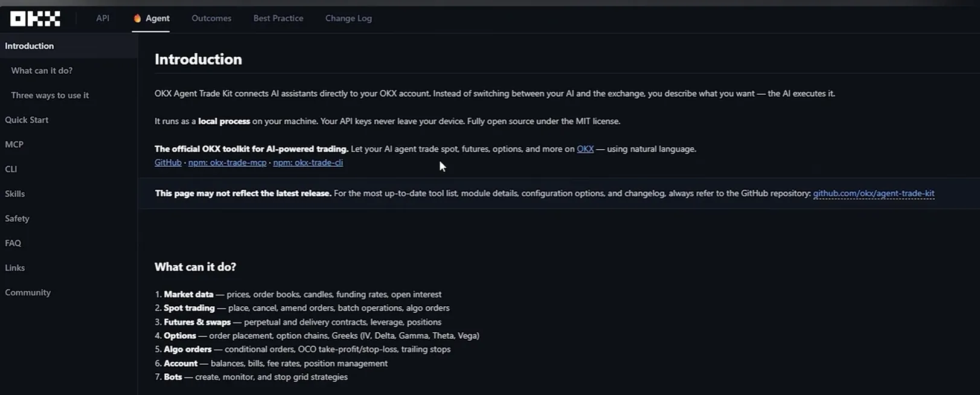This screenshot has height=395, width=980.
Task: Click the What can it do? heading
Action: [195, 267]
